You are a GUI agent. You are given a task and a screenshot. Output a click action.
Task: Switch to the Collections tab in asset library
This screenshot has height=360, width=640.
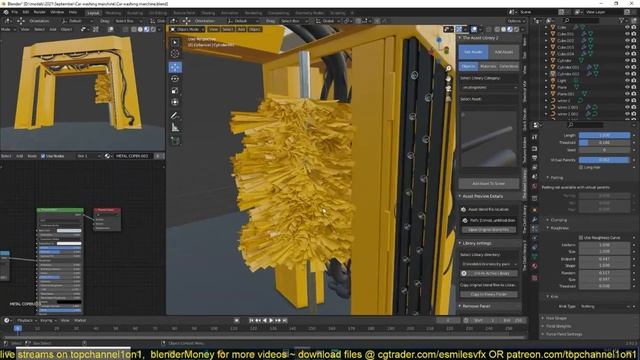509,66
